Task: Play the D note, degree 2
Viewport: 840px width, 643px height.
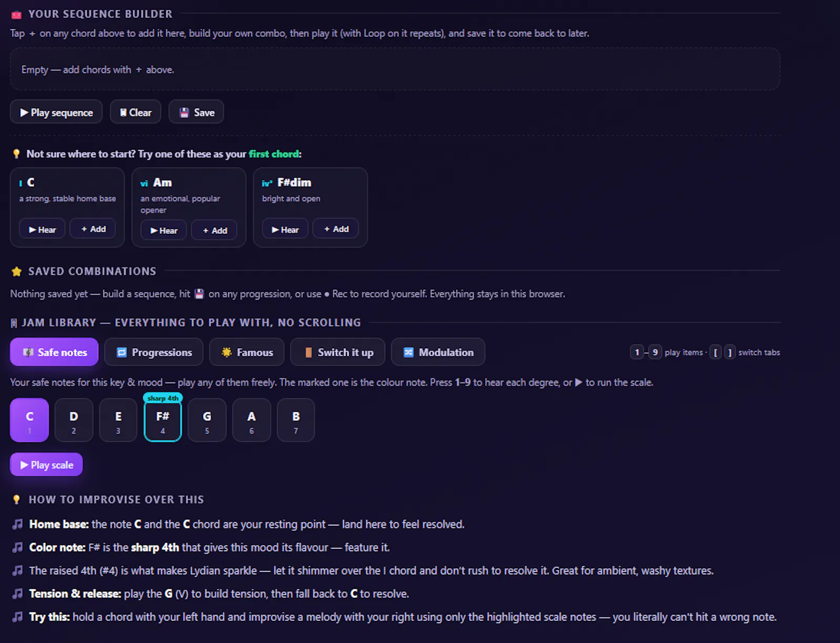Action: click(x=74, y=420)
